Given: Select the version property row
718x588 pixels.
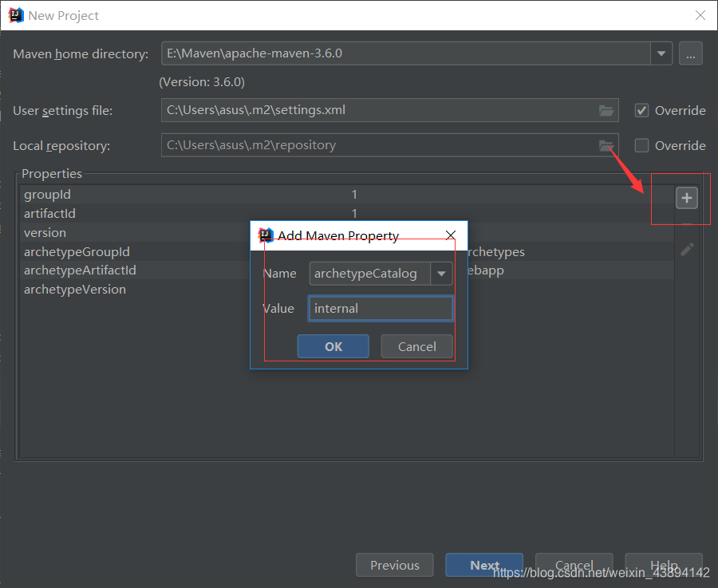Looking at the screenshot, I should pos(347,233).
